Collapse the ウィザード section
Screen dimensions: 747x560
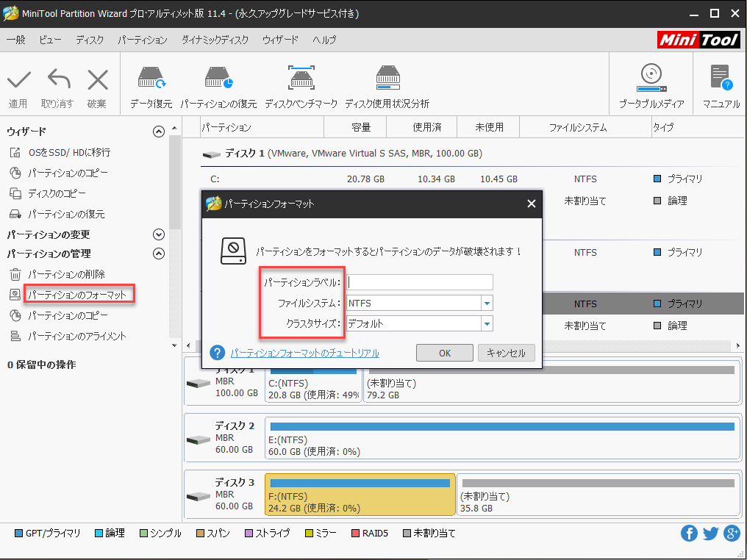tap(159, 132)
